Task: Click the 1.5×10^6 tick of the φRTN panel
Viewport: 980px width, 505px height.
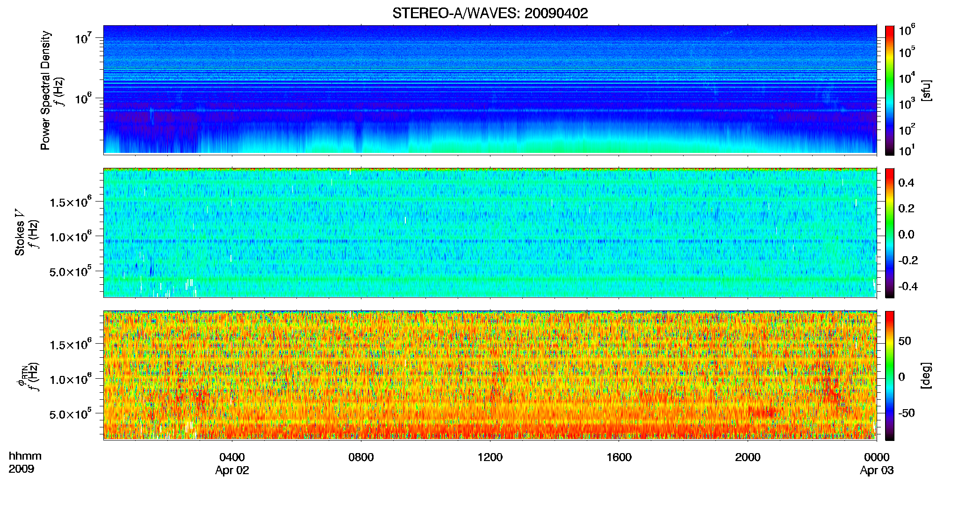Action: click(x=71, y=345)
